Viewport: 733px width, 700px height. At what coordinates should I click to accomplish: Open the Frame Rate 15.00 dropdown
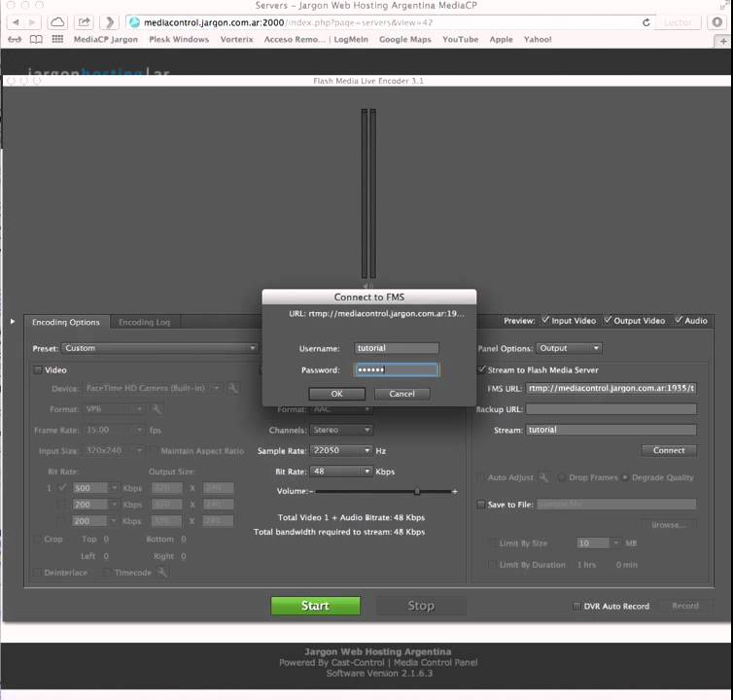click(114, 430)
